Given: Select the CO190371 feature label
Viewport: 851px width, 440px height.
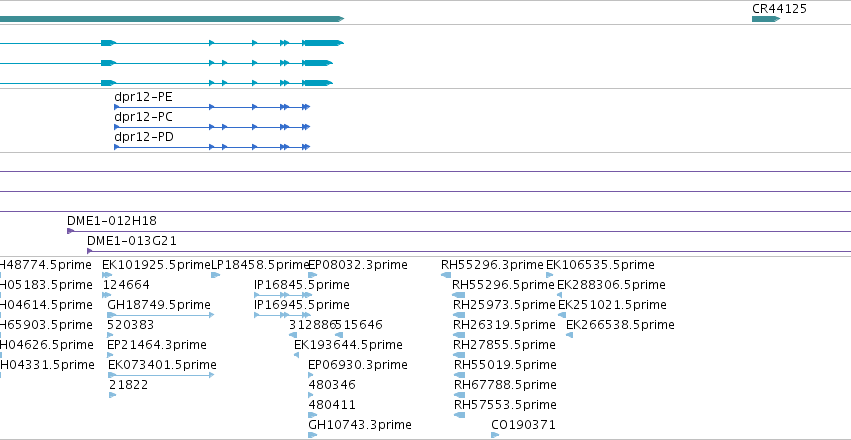Looking at the screenshot, I should click(x=524, y=425).
